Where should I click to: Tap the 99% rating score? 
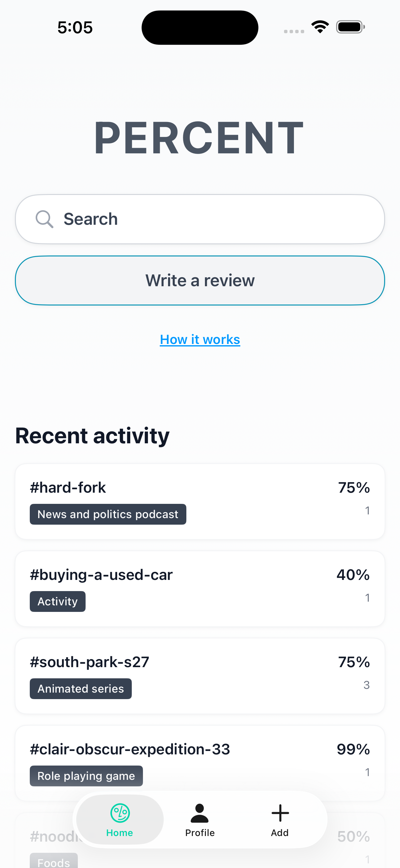[353, 749]
